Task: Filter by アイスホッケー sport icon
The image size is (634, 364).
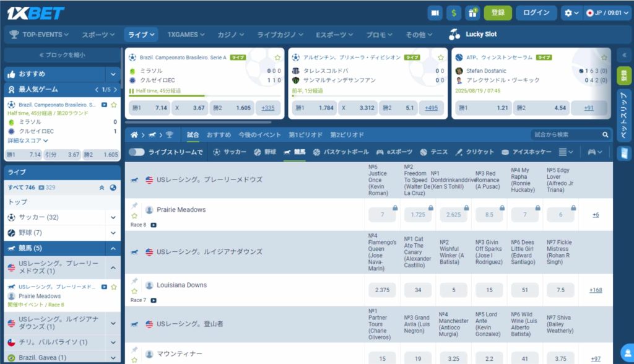Action: tap(526, 152)
